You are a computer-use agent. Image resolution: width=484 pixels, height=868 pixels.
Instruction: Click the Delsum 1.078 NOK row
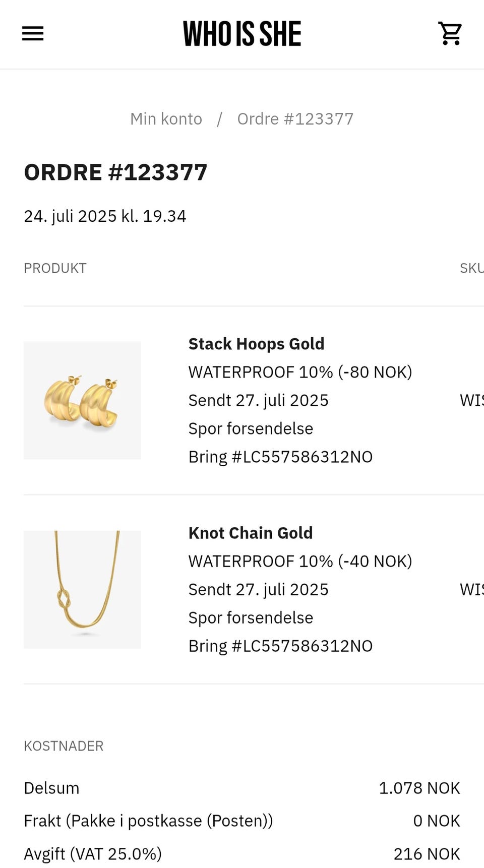241,788
